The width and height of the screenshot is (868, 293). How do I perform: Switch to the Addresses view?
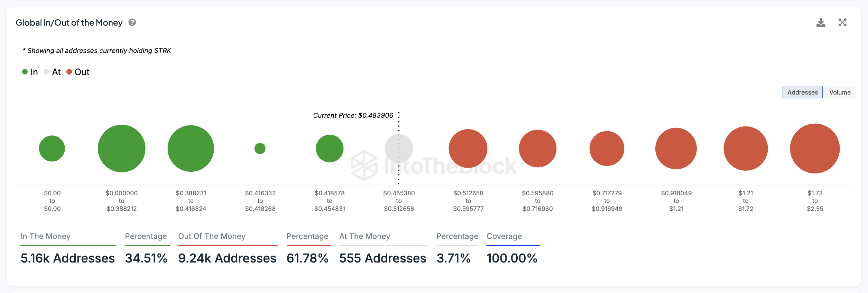point(802,92)
